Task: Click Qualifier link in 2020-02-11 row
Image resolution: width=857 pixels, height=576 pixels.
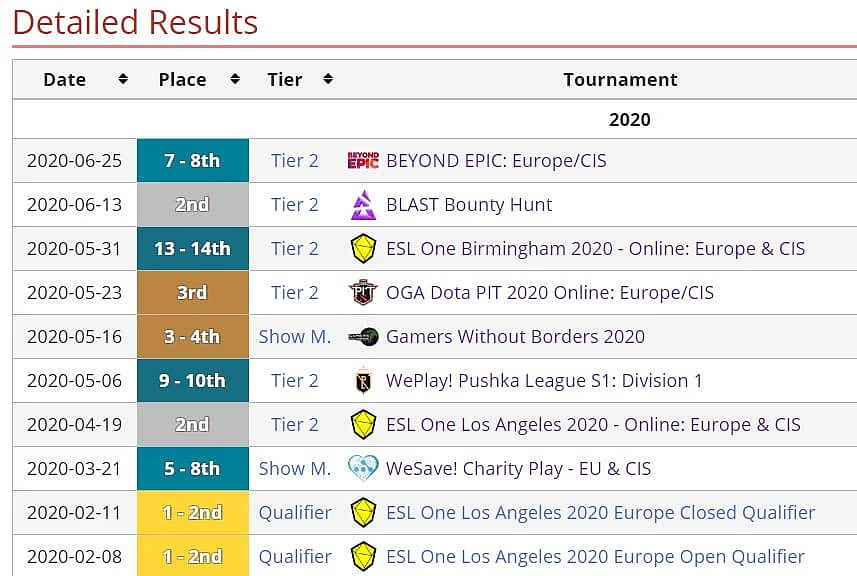Action: (295, 513)
